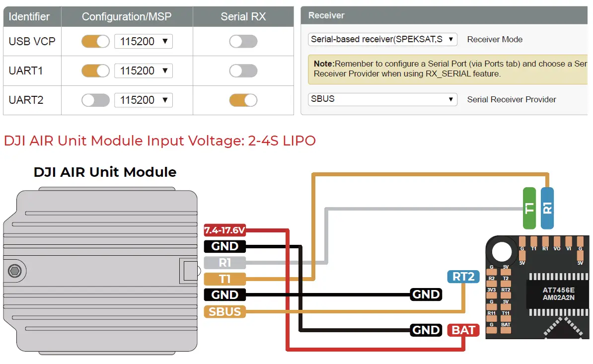
Task: Click the red BAT pad label
Action: pos(463,330)
